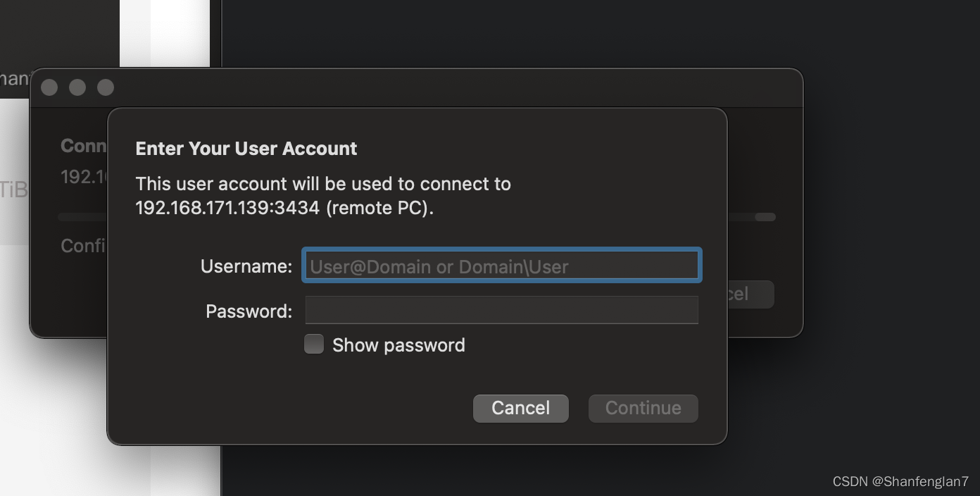Minimize the connection window with the second traffic light button
980x496 pixels.
click(77, 87)
